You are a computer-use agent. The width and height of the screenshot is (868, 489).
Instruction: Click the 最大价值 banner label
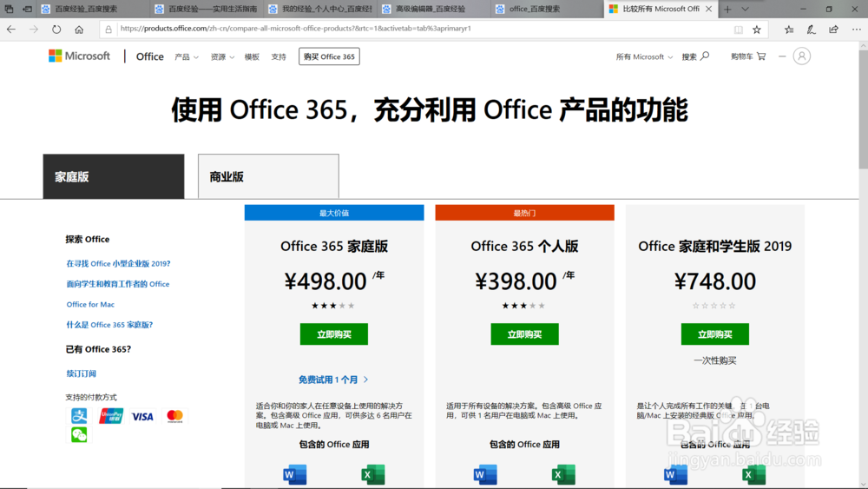click(x=334, y=213)
